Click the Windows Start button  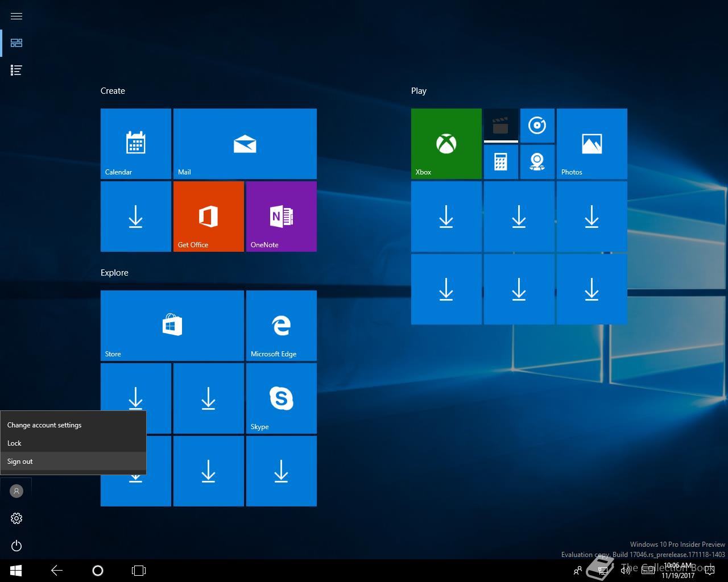point(16,571)
